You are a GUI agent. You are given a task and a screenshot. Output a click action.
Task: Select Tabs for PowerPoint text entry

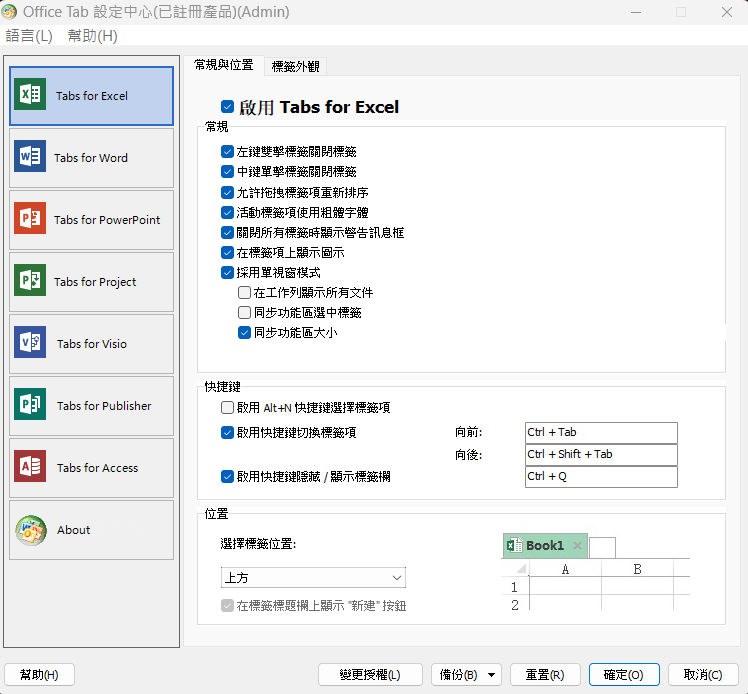tap(107, 220)
